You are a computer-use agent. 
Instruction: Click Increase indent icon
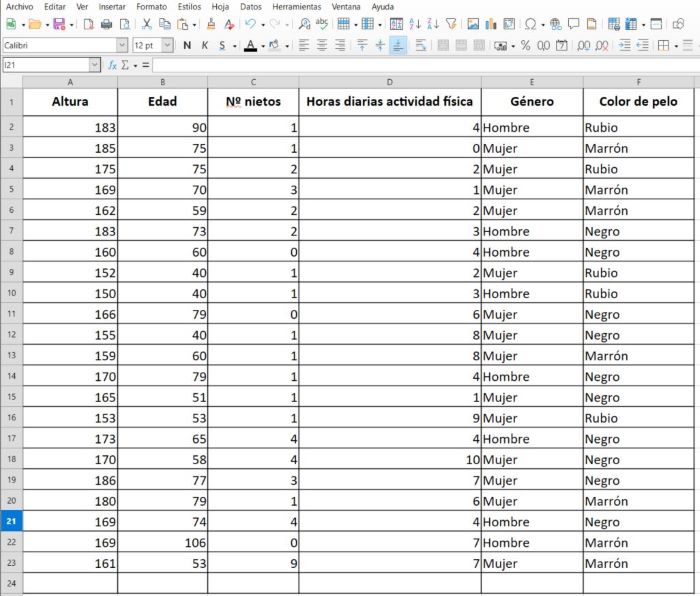click(x=624, y=45)
